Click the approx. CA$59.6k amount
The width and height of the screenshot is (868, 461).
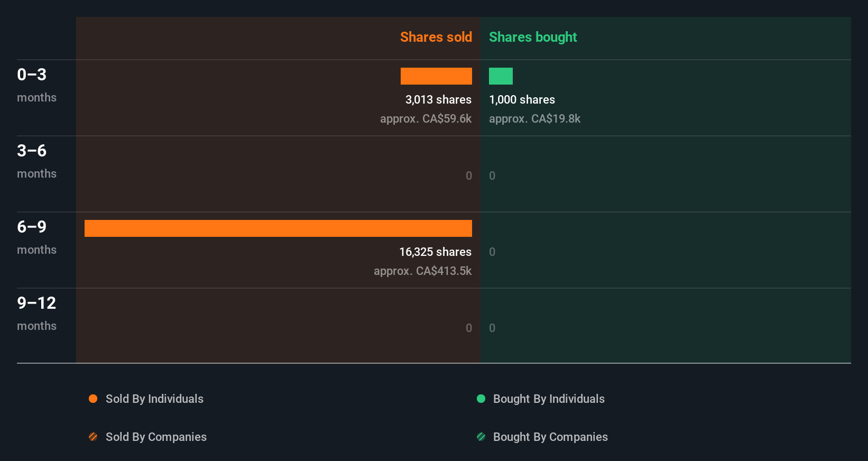point(426,119)
